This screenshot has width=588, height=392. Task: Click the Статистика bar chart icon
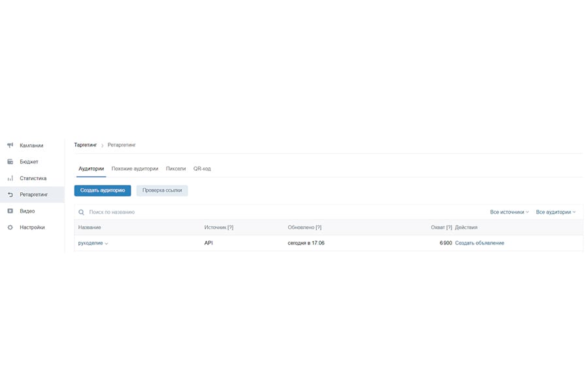point(10,178)
